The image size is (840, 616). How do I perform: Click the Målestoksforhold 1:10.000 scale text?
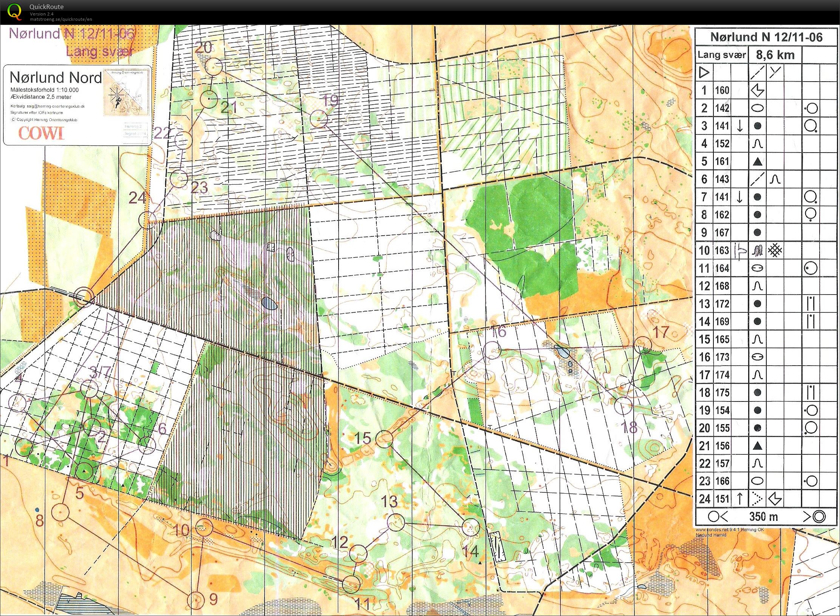[45, 90]
